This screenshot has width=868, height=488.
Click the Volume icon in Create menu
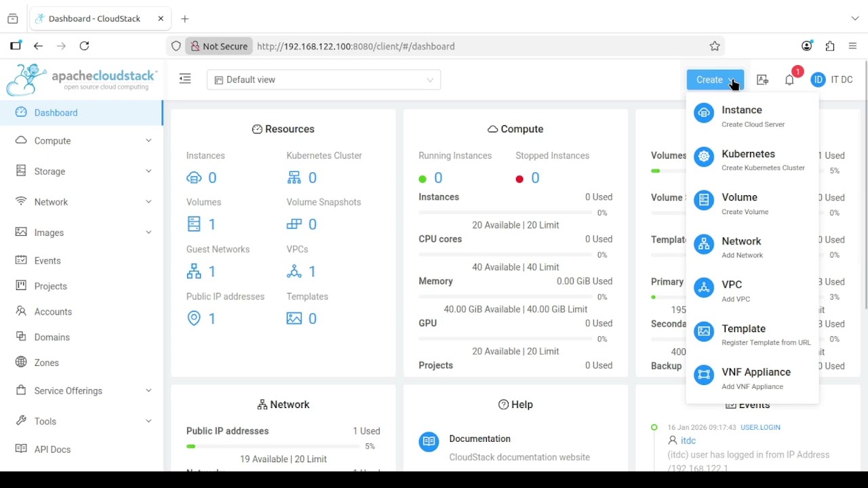point(704,200)
